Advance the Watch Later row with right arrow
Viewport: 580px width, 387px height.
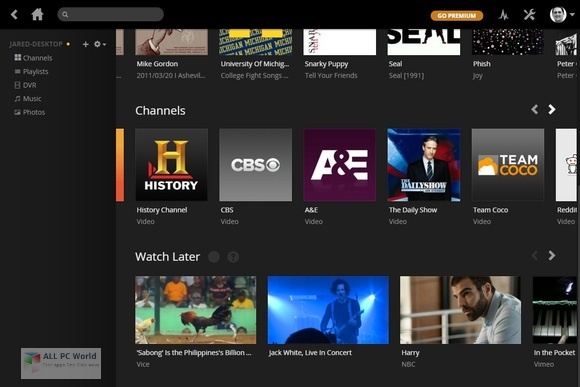pos(552,256)
